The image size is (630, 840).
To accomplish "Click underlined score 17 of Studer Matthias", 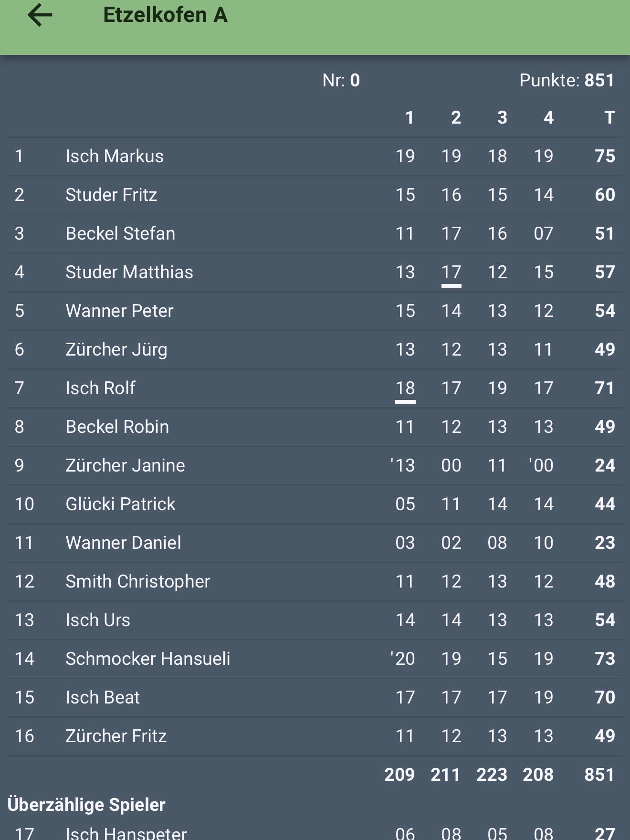I will coord(451,273).
